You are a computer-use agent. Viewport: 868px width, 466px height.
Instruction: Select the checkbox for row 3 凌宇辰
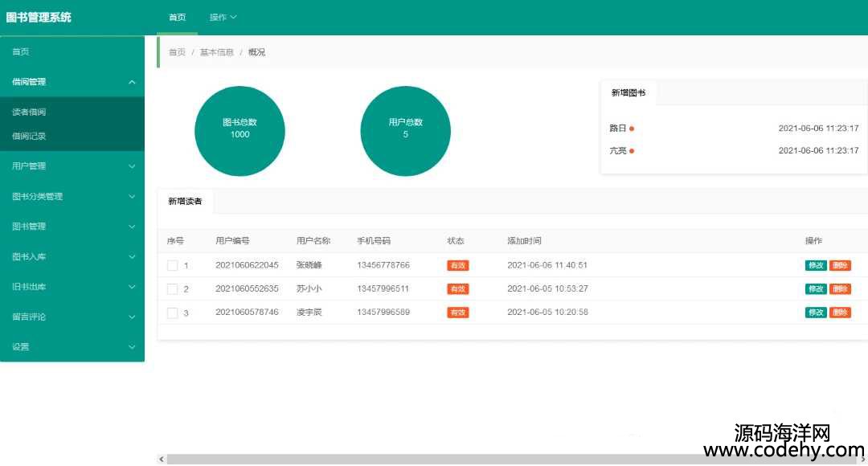pyautogui.click(x=172, y=313)
